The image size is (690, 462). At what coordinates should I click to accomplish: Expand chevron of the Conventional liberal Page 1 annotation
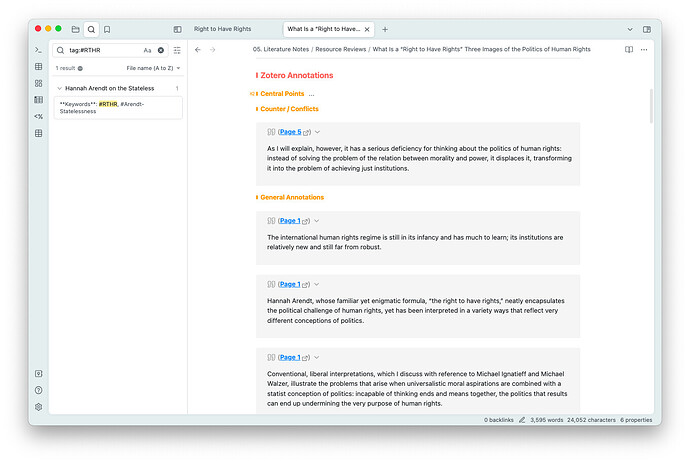point(316,357)
